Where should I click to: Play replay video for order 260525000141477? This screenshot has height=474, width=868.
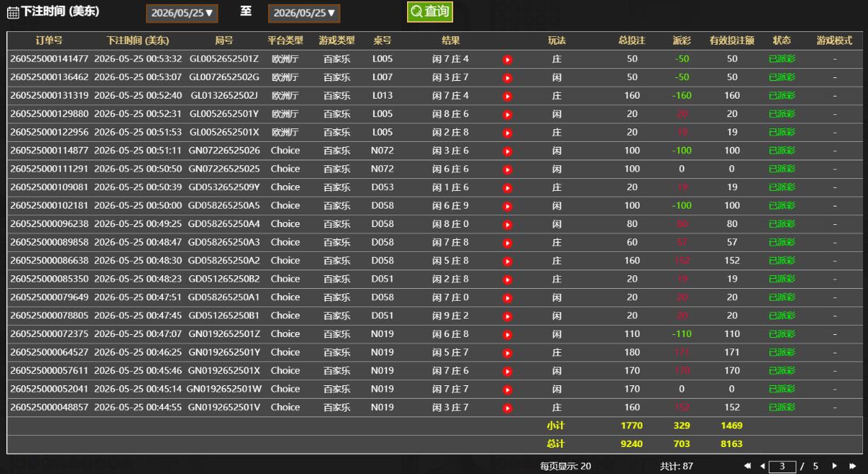[507, 60]
